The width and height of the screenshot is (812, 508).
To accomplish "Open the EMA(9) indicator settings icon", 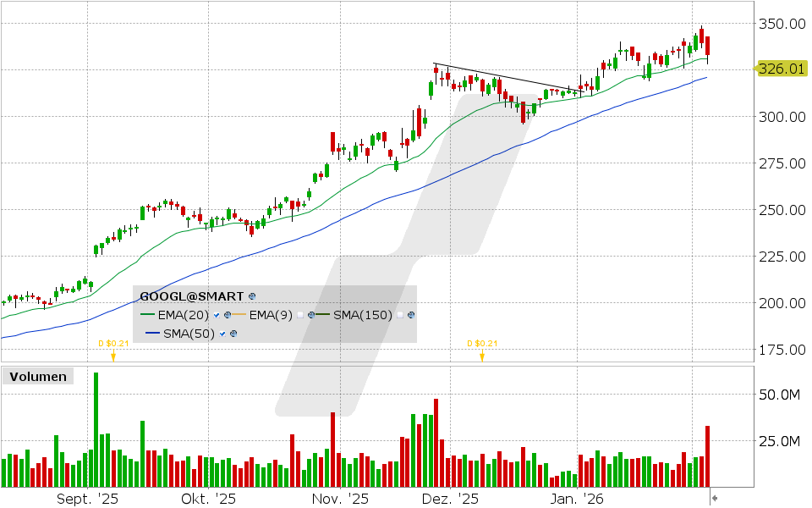I will pyautogui.click(x=310, y=315).
